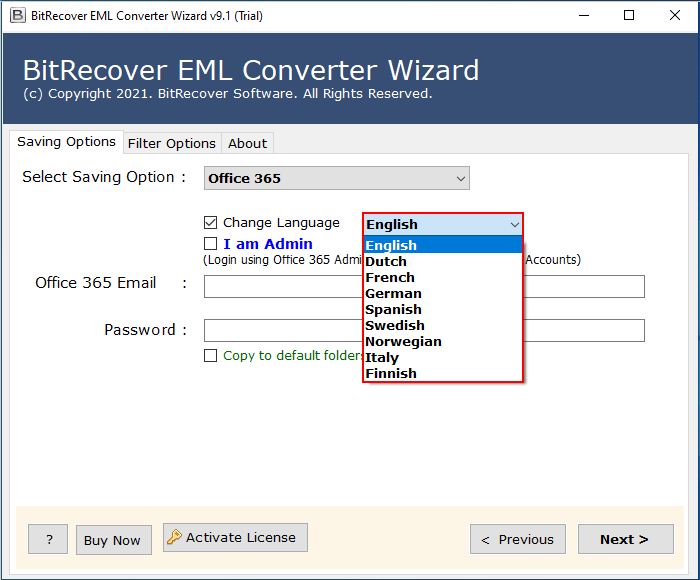Focus the Password input field
Viewport: 700px width, 580px height.
pyautogui.click(x=282, y=331)
